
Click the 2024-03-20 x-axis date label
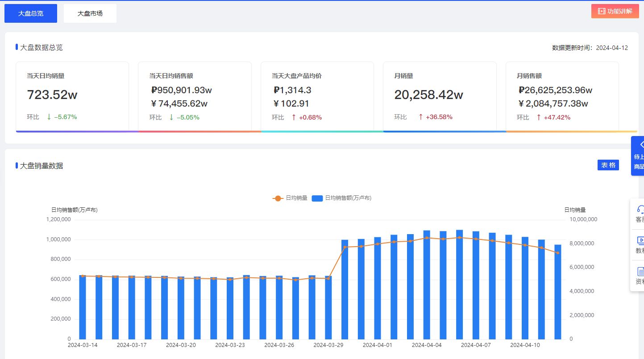[x=181, y=345]
